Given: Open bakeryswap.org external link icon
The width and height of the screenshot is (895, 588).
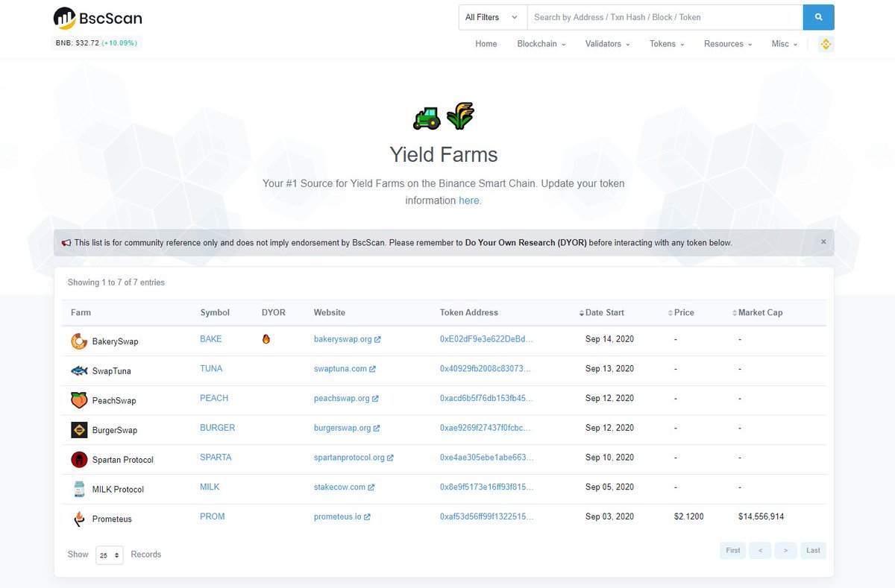Looking at the screenshot, I should pyautogui.click(x=377, y=340).
